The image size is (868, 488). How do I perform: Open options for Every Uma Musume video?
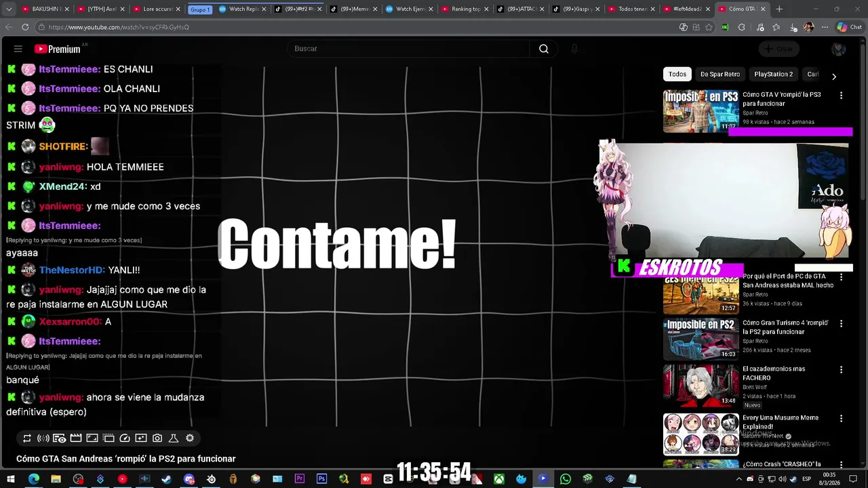pyautogui.click(x=842, y=419)
